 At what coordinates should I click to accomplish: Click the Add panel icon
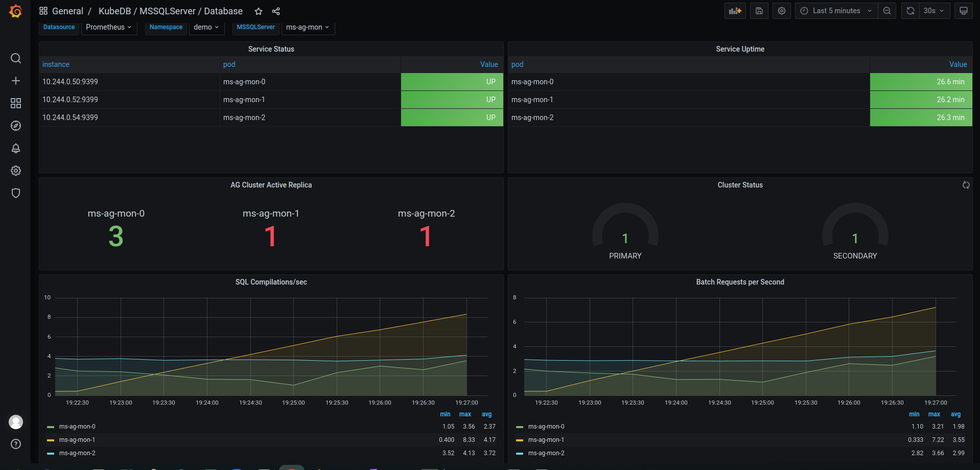point(735,11)
